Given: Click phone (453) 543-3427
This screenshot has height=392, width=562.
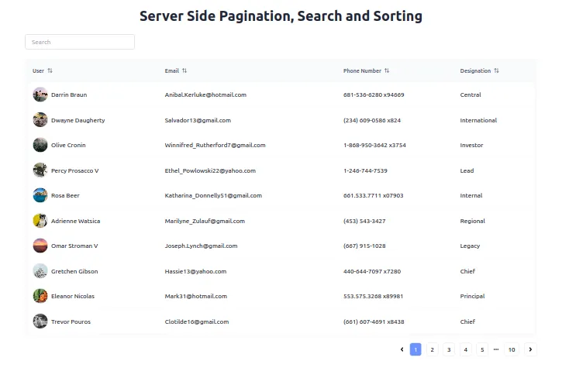Looking at the screenshot, I should 364,221.
